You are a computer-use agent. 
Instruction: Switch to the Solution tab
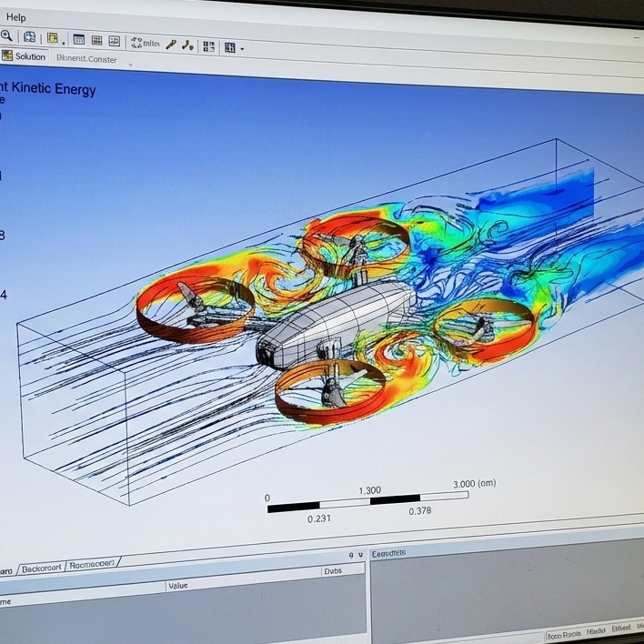tap(29, 56)
